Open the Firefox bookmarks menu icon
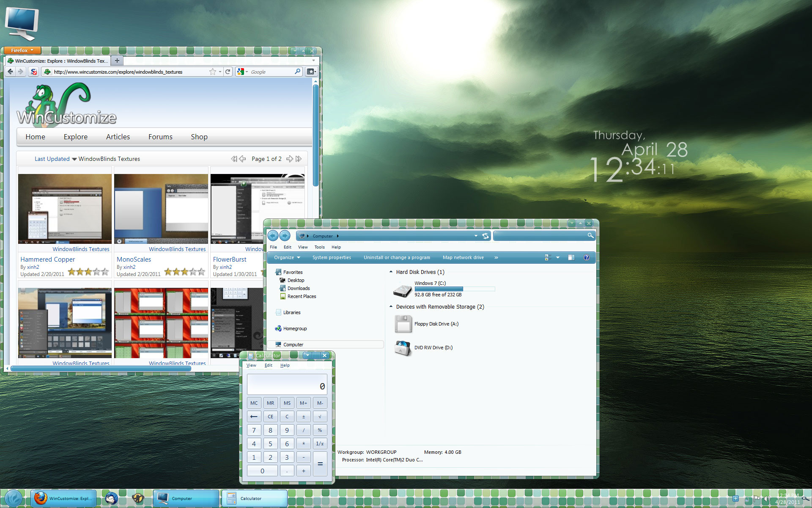Screen dimensions: 812x508 coord(311,72)
